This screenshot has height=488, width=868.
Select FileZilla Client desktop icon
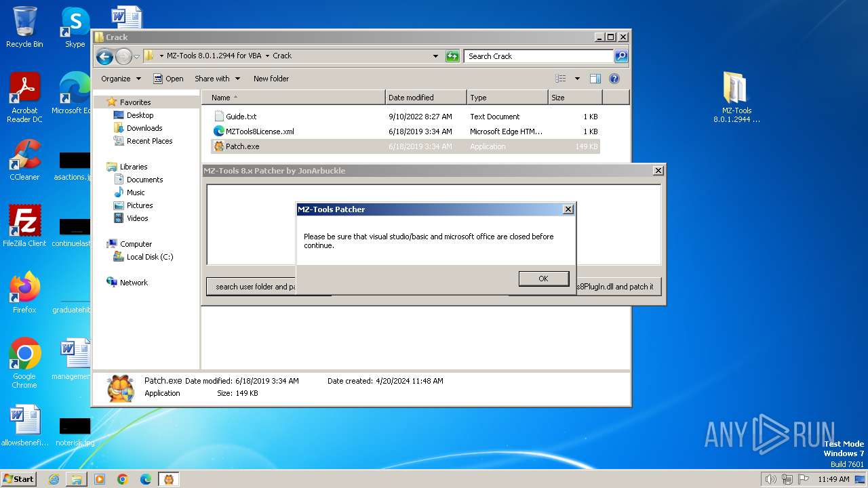pyautogui.click(x=24, y=226)
